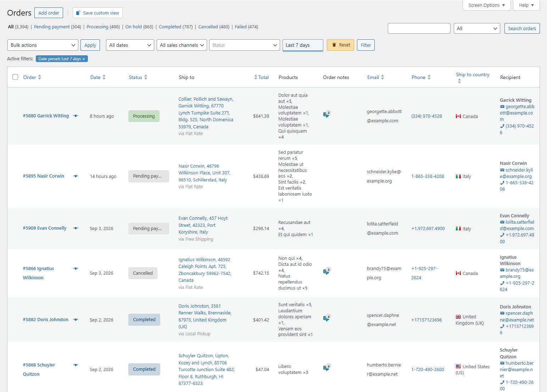Toggle the select-all orders checkbox
Screen dimensions: 547x392
(x=15, y=77)
